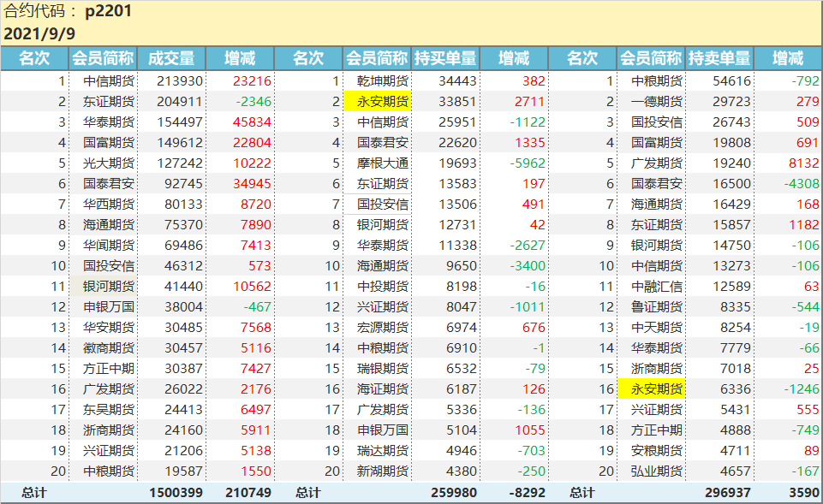Select the highlighted 永安期货 long position cell
This screenshot has width=823, height=504.
pyautogui.click(x=377, y=102)
